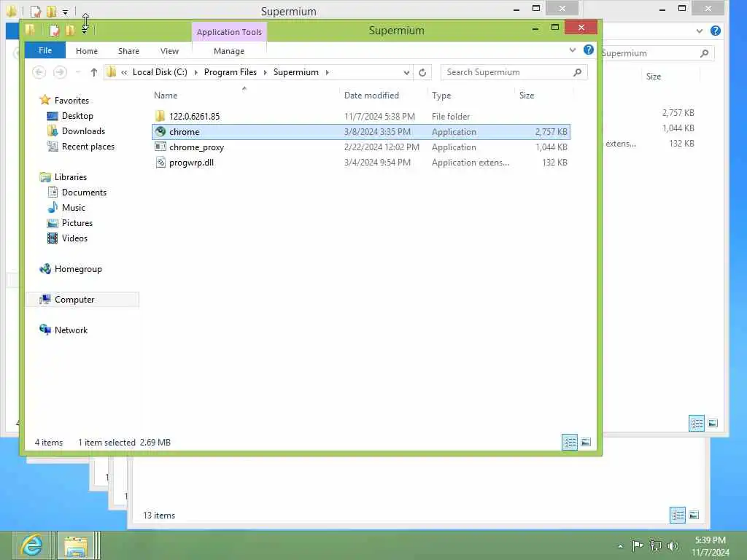Image resolution: width=747 pixels, height=560 pixels.
Task: Open Action Center flag in tray
Action: [638, 545]
